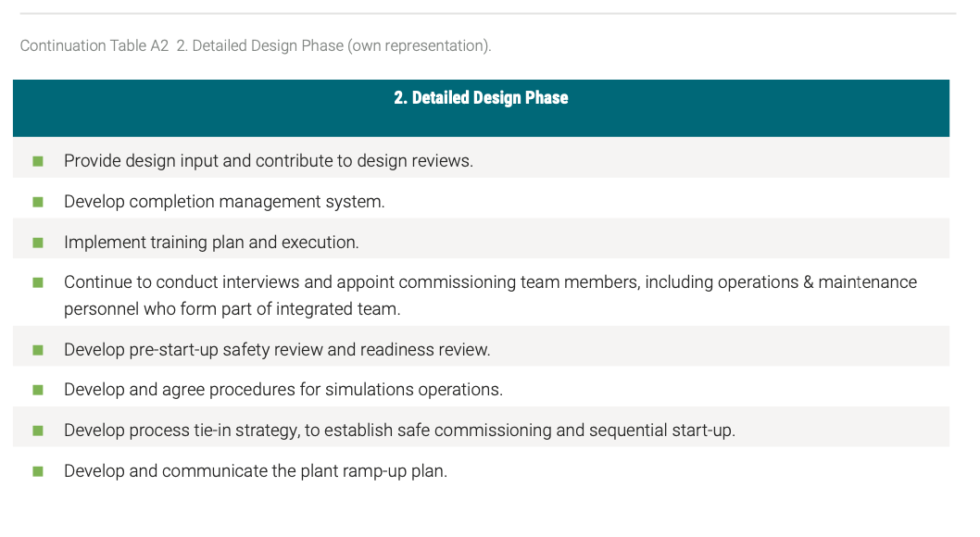Select the 'Develop pre-start-up safety review' row

tap(482, 346)
